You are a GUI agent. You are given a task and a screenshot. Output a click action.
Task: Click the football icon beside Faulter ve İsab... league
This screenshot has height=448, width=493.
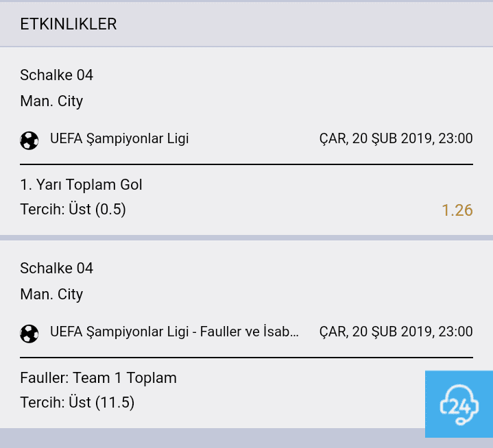[x=29, y=334]
